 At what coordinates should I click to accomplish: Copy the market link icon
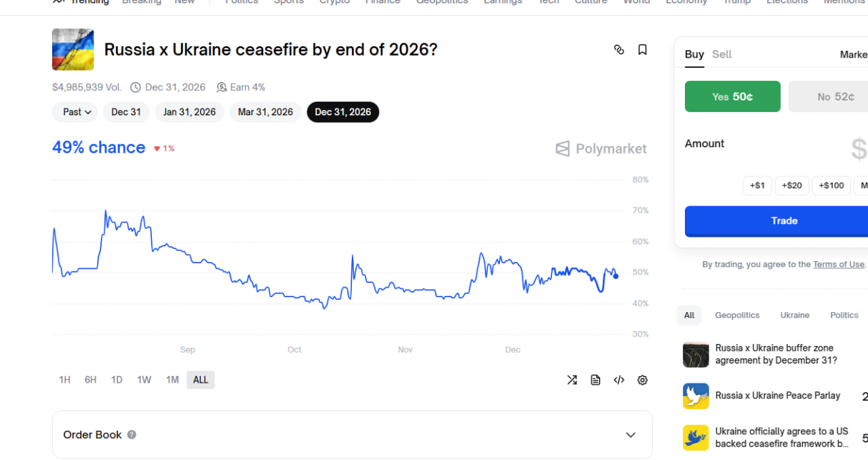click(618, 50)
